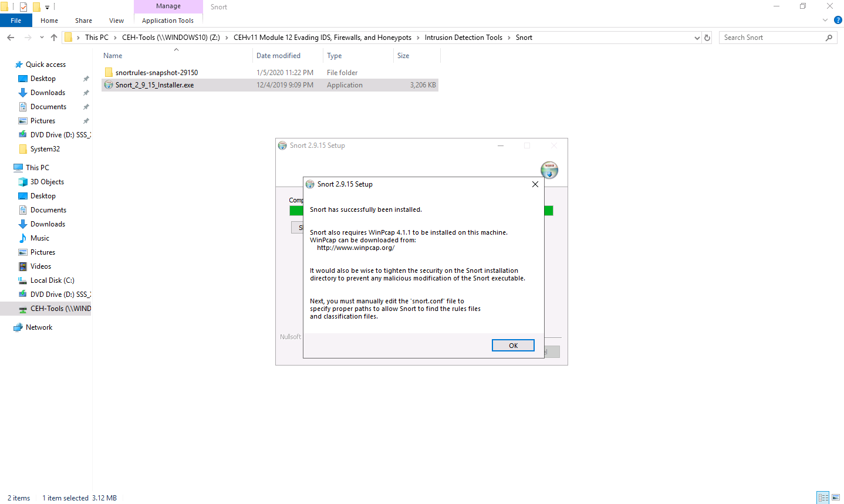Go up one folder level
This screenshot has width=844, height=504.
click(54, 38)
